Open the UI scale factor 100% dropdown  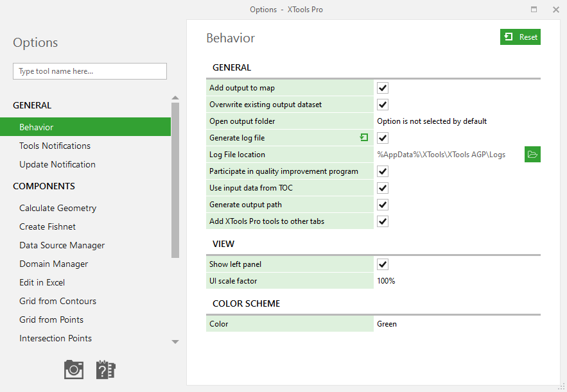[x=457, y=281]
